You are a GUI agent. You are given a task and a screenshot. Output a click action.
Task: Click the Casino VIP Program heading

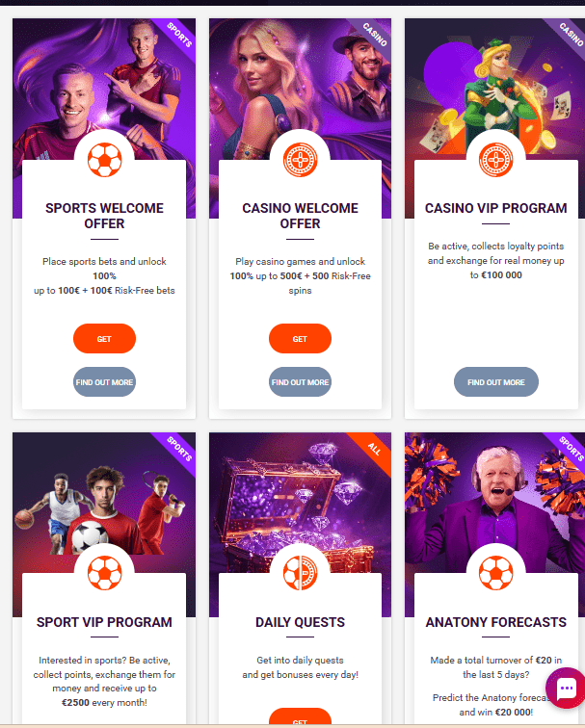495,208
